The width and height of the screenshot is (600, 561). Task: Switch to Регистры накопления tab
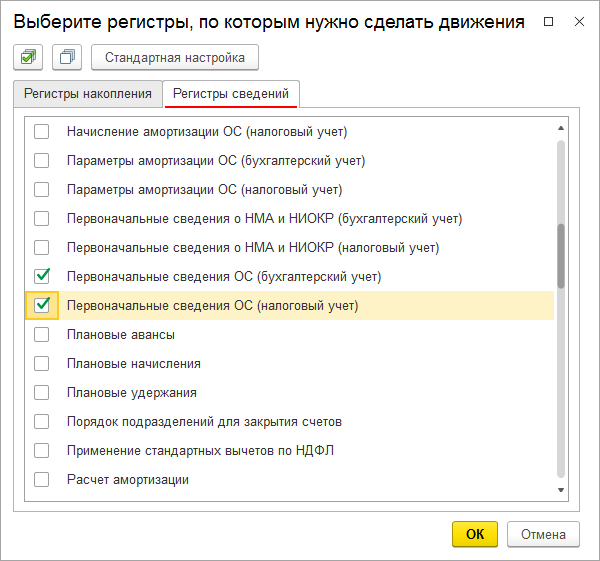87,94
